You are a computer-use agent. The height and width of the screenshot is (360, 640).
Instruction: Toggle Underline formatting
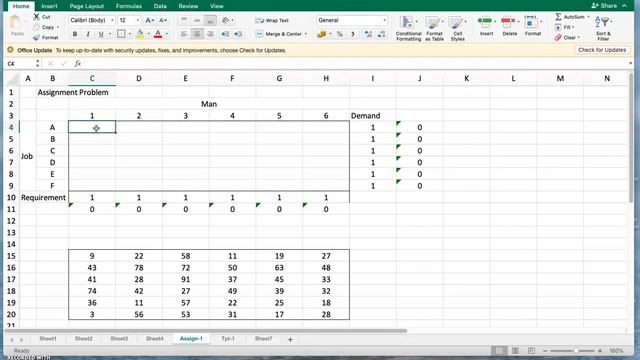pos(101,34)
